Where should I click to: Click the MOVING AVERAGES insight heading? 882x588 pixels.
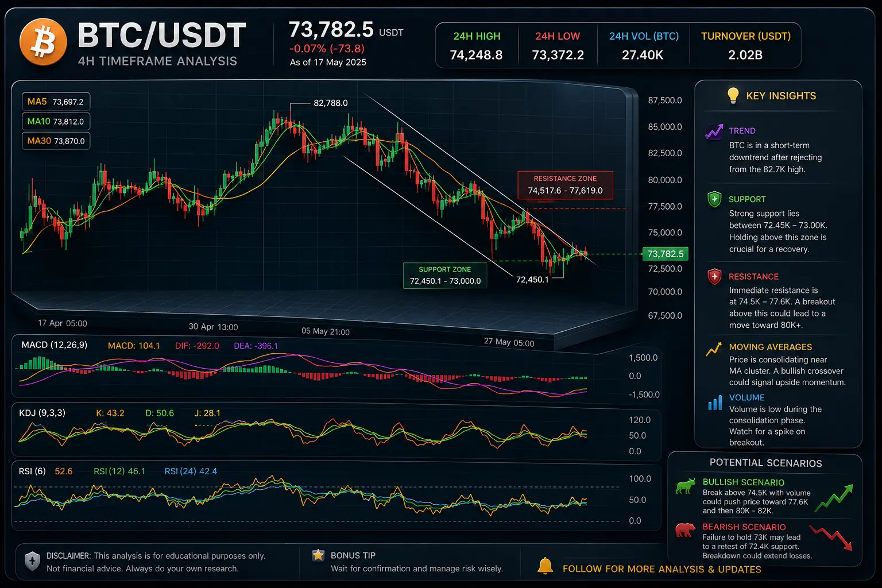point(771,347)
